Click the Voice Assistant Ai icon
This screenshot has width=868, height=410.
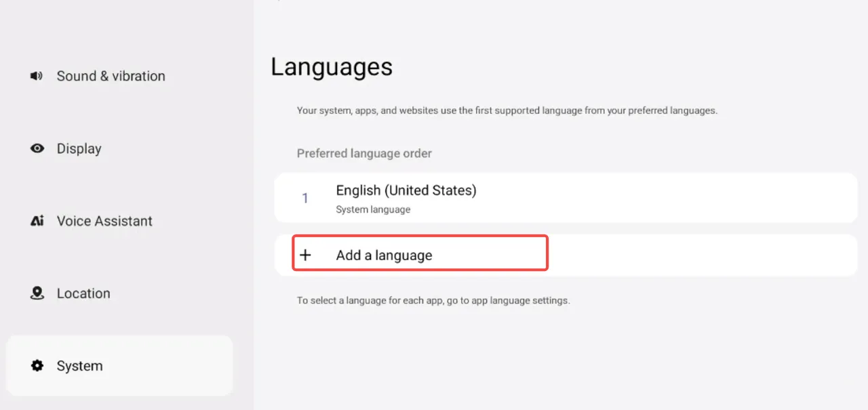coord(37,221)
